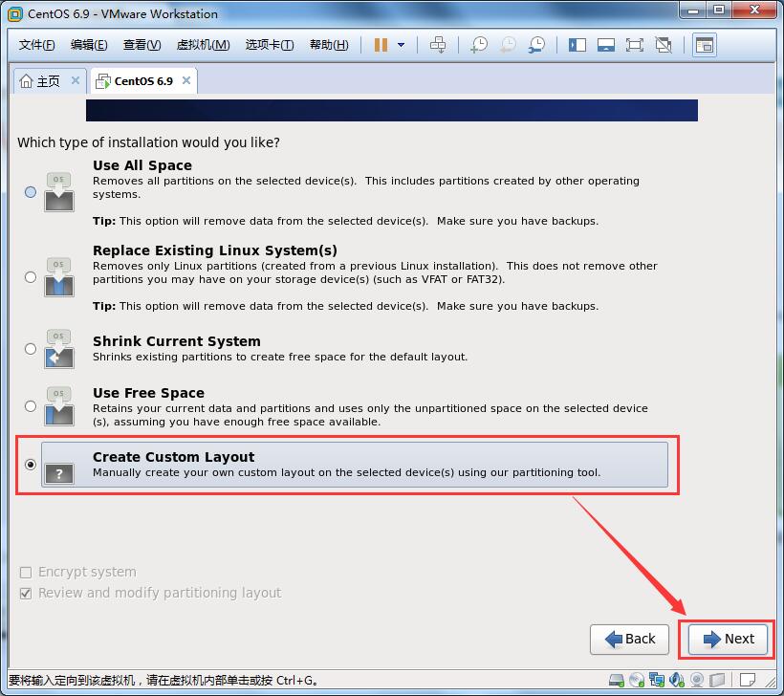Screen dimensions: 784x696
Task: Click the unity mode toolbar icon
Action: click(664, 45)
